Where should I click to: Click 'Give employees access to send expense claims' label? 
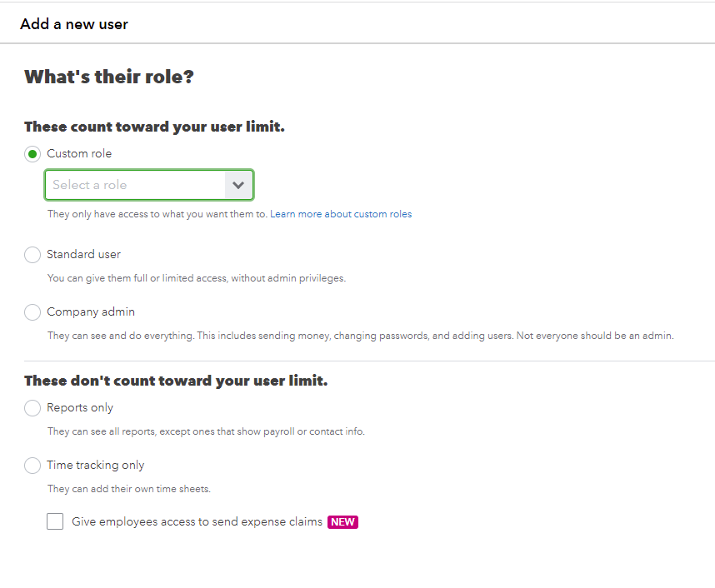pos(197,522)
